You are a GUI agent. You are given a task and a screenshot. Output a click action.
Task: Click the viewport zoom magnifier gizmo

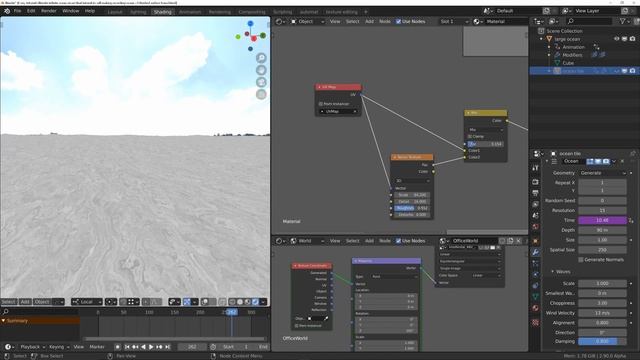(261, 58)
